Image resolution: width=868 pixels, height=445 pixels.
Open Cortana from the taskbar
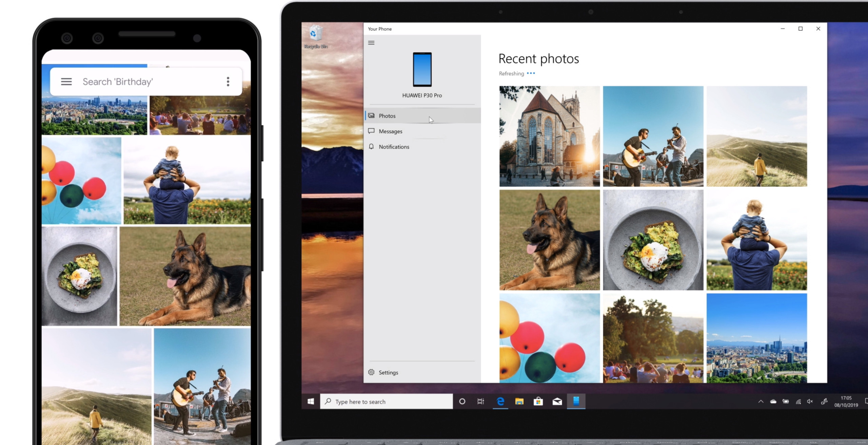[x=462, y=402]
